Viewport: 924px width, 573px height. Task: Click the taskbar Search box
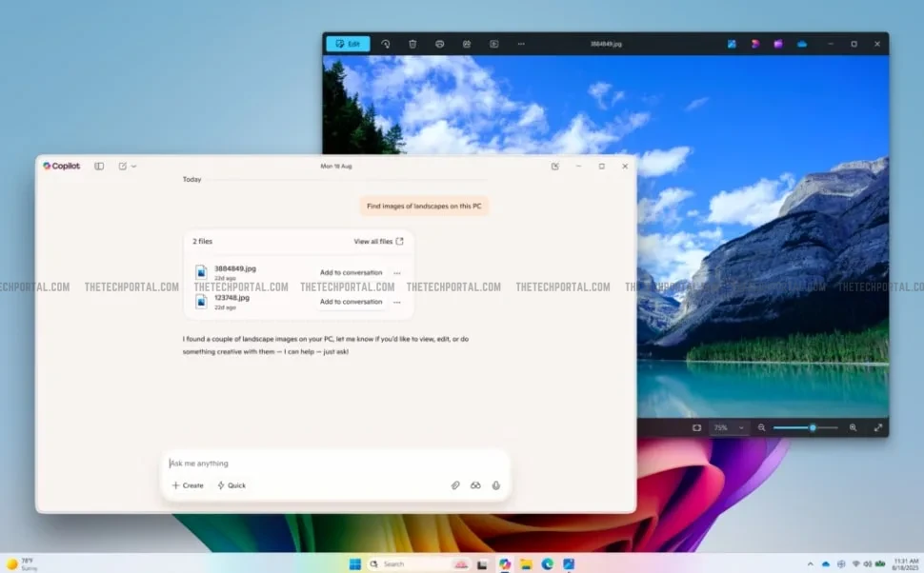tap(419, 564)
